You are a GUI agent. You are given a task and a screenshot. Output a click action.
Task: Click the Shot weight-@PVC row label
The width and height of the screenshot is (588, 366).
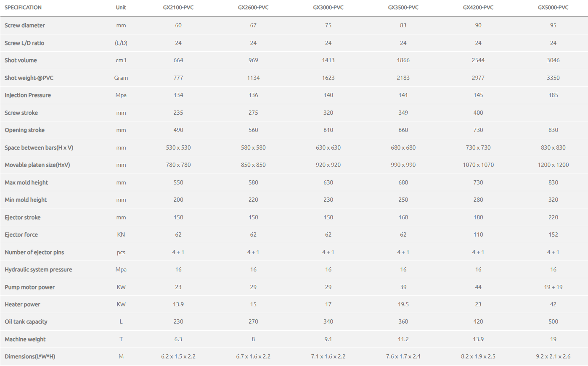tap(29, 78)
